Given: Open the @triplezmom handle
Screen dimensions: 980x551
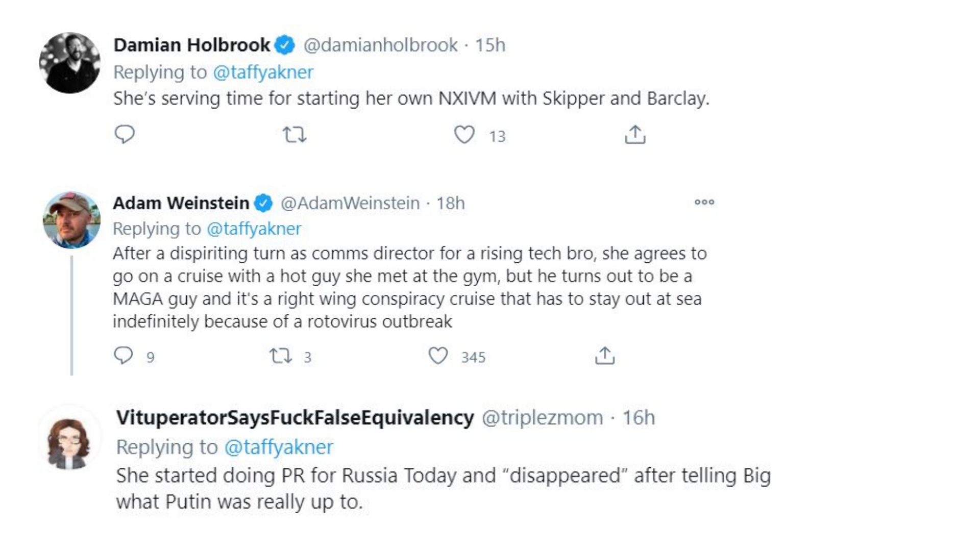Looking at the screenshot, I should (542, 418).
